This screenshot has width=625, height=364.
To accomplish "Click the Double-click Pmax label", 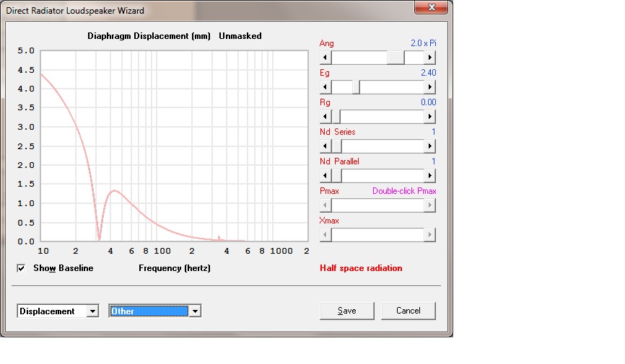I will (404, 191).
